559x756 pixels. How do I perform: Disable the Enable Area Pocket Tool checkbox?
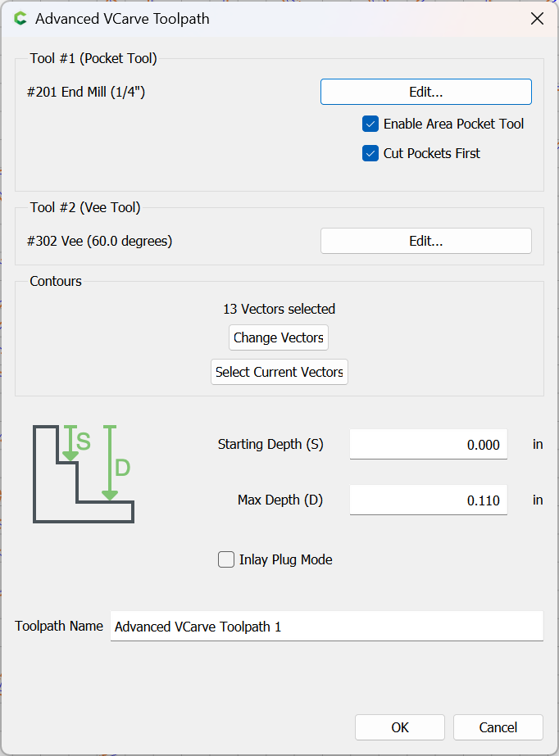coord(370,124)
